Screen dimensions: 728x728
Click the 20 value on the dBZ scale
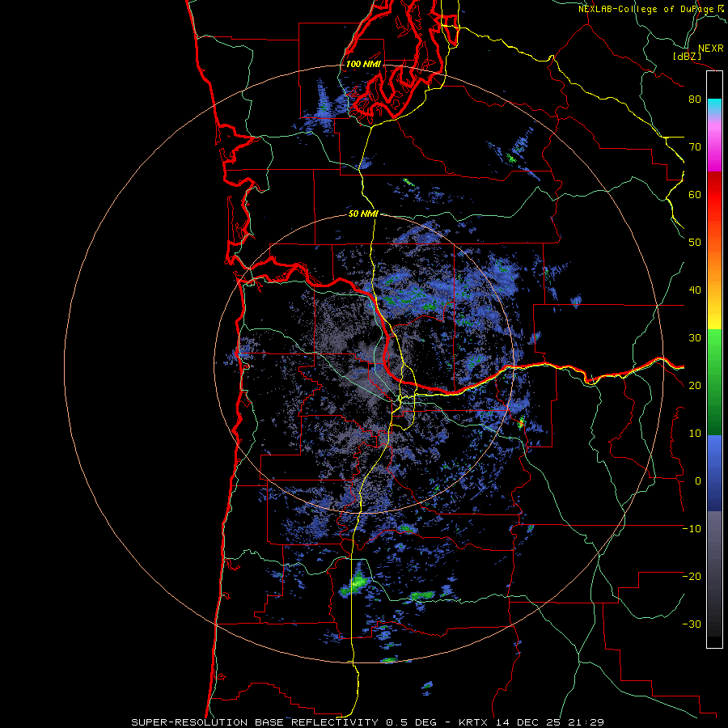pyautogui.click(x=695, y=386)
